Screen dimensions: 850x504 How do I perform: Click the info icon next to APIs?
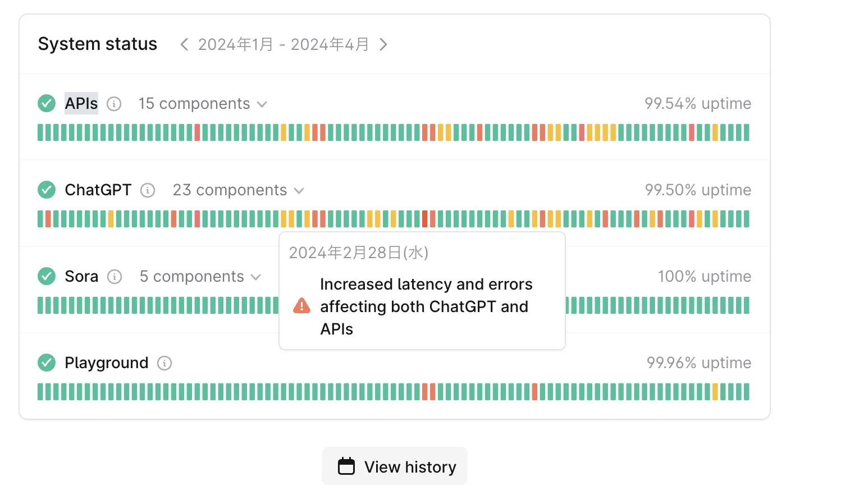(114, 104)
